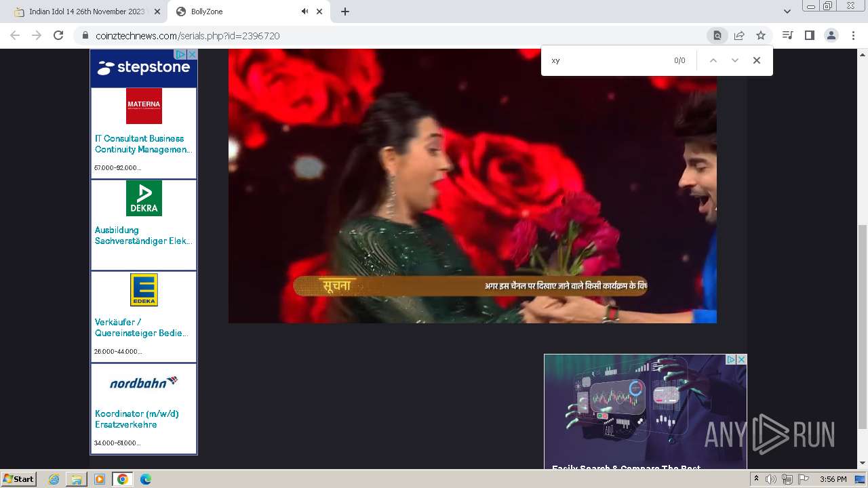The image size is (868, 488).
Task: Click the EDEKA logo
Action: point(144,289)
